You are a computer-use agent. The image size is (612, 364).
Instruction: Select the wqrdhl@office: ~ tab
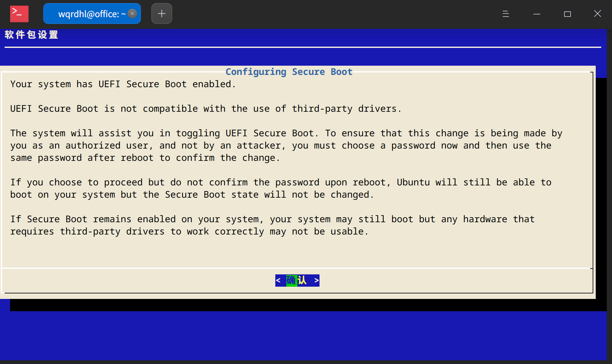pos(89,14)
